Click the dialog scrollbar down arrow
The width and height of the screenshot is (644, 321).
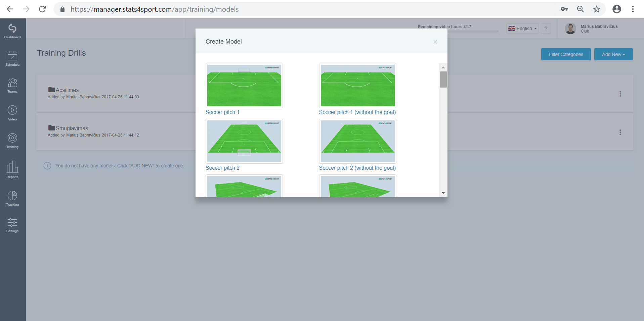click(443, 193)
